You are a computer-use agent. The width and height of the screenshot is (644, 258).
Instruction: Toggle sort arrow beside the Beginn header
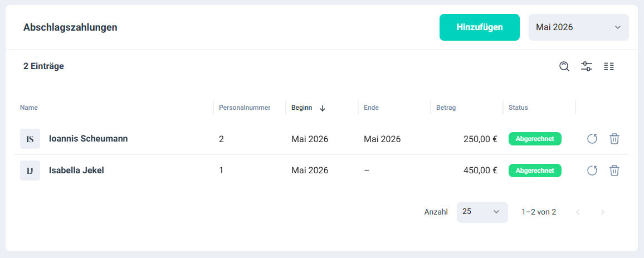click(323, 108)
